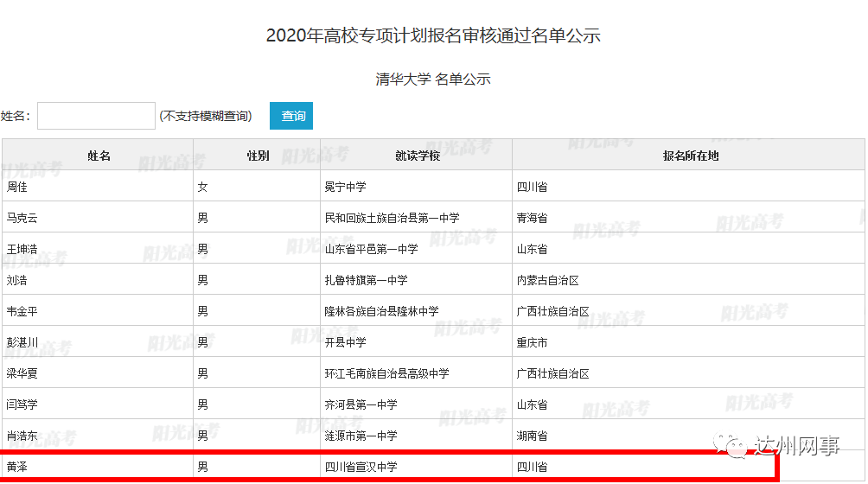Select the highlighted name 黄泽
This screenshot has height=484, width=868.
17,467
